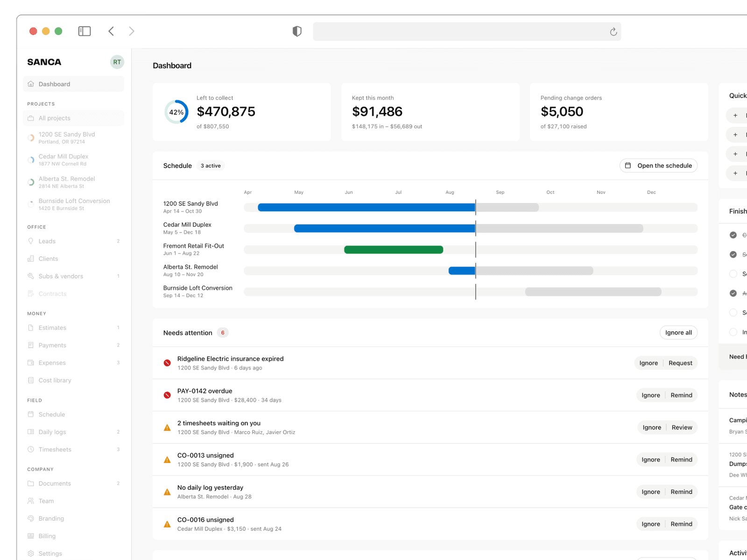Click the red alert icon beside PAY-0142 overdue
747x560 pixels.
tap(167, 395)
